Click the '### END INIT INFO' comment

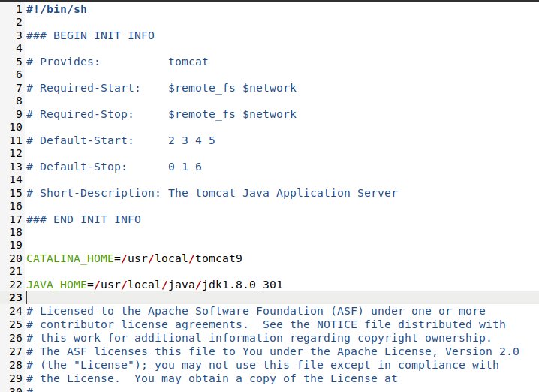click(x=83, y=219)
